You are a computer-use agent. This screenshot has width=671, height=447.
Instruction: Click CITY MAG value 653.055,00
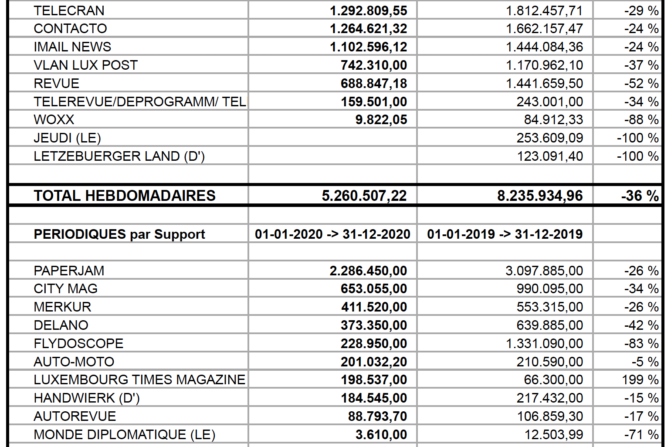pos(374,289)
